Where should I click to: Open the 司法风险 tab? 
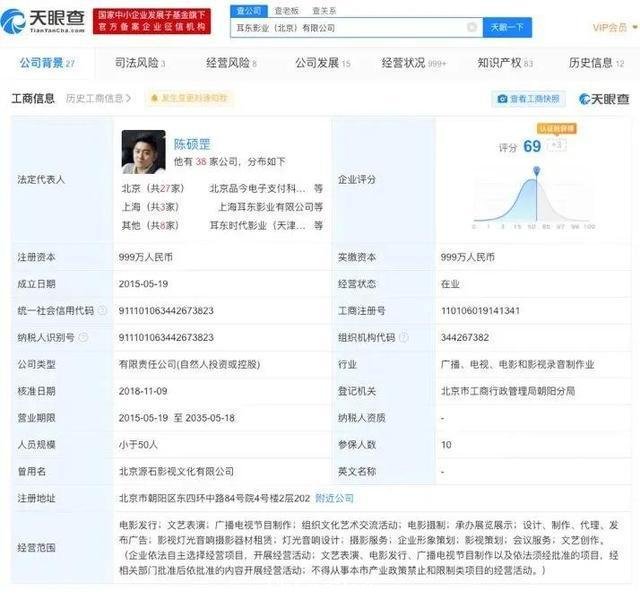point(140,63)
